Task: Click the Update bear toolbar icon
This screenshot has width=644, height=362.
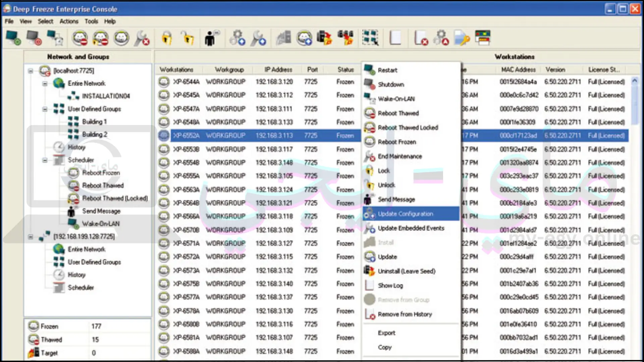Action: click(x=304, y=38)
